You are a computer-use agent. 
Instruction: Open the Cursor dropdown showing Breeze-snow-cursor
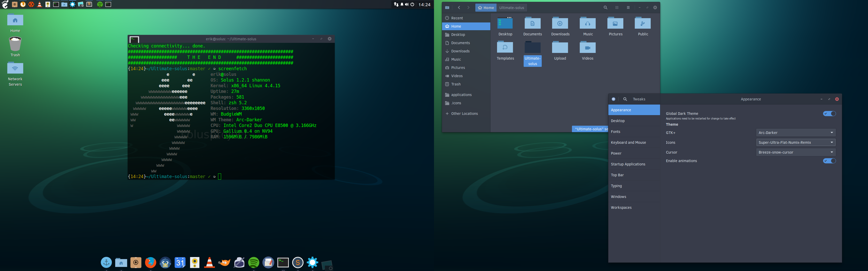tap(796, 152)
